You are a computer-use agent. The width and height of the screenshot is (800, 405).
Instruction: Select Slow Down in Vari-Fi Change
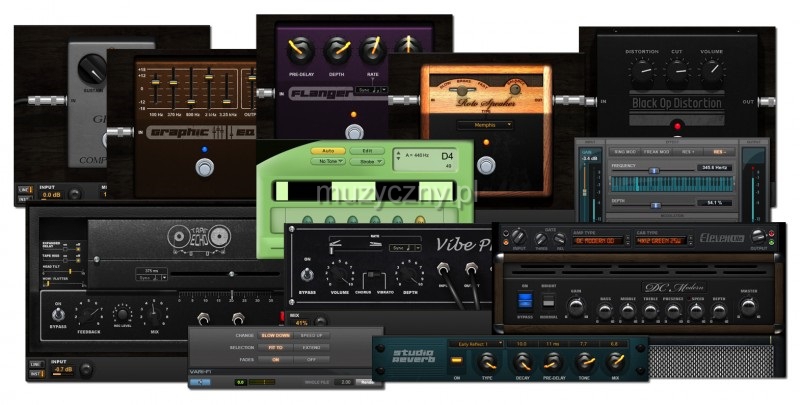coord(275,334)
